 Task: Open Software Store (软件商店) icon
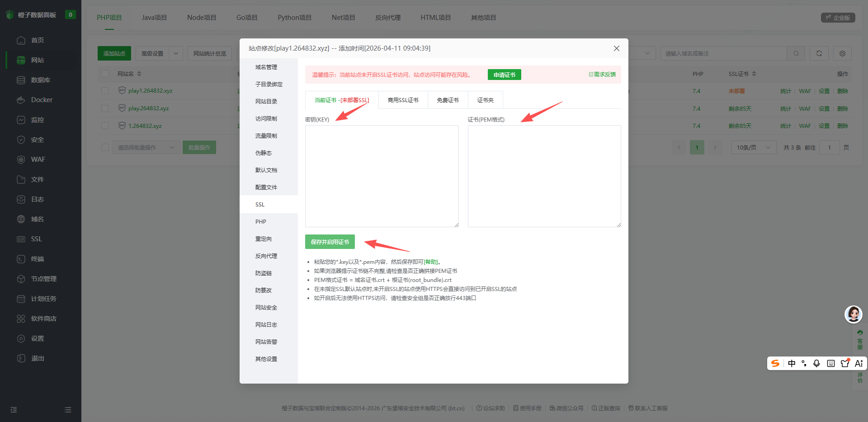(21, 319)
